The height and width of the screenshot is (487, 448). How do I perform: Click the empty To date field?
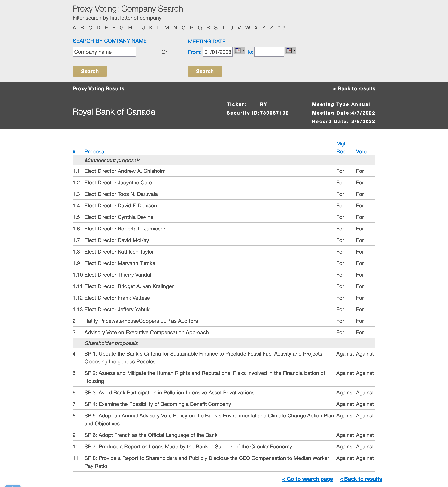[269, 52]
